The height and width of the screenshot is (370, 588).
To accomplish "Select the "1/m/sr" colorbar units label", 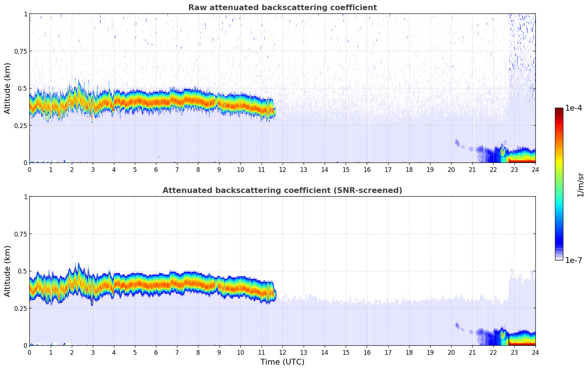I will 580,184.
